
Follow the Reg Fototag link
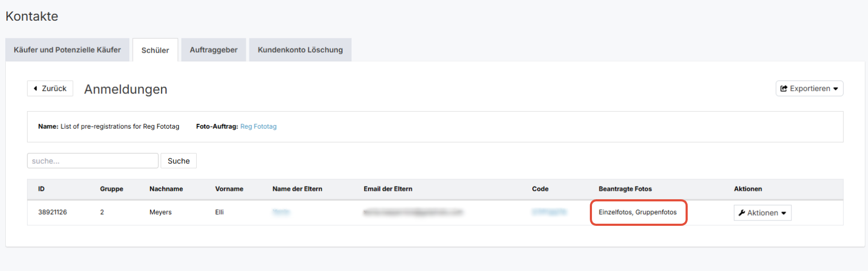(258, 126)
